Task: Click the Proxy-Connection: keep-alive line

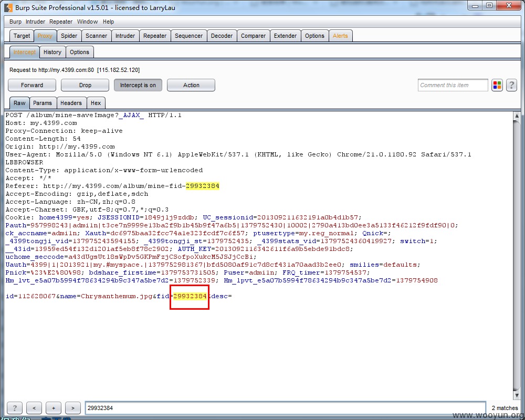Action: pyautogui.click(x=64, y=131)
